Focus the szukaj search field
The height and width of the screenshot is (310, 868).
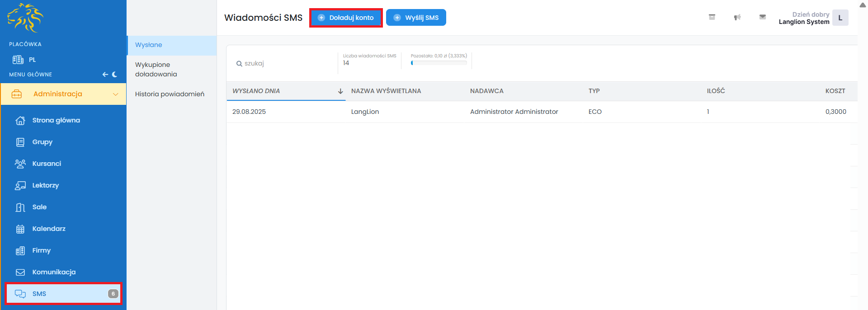click(x=285, y=64)
